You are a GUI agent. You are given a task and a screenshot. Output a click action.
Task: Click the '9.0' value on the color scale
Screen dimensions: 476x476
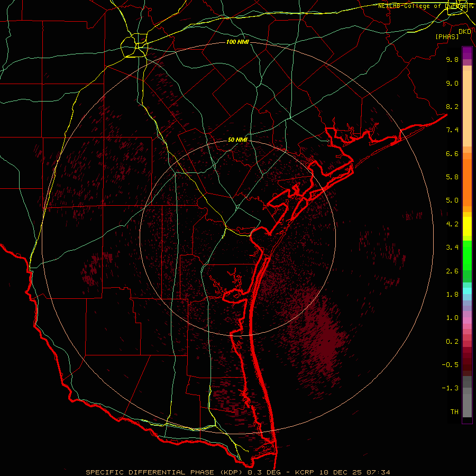click(452, 83)
